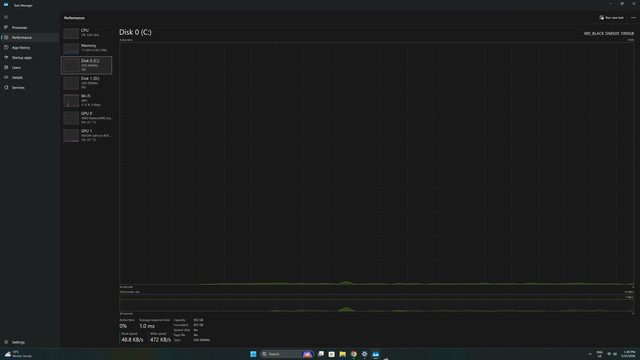Click the Task Manager title bar icon
Viewport: 640px width, 360px height.
click(x=6, y=5)
